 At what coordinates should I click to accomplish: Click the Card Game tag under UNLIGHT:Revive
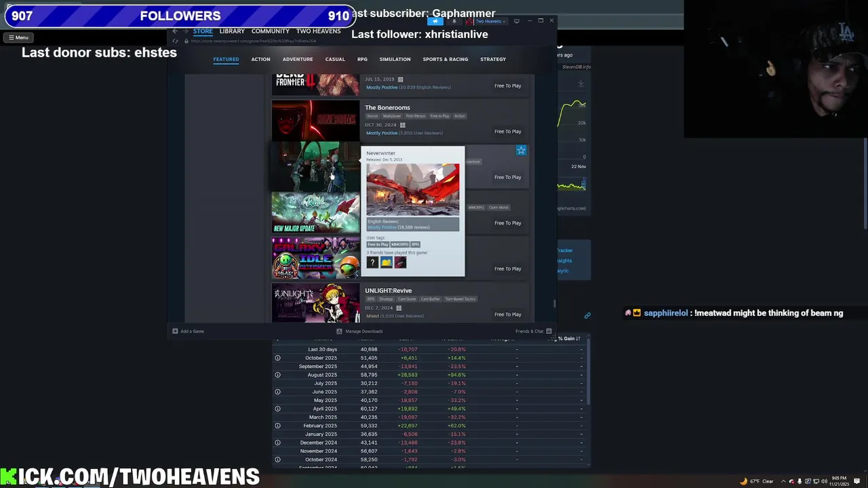tap(407, 299)
